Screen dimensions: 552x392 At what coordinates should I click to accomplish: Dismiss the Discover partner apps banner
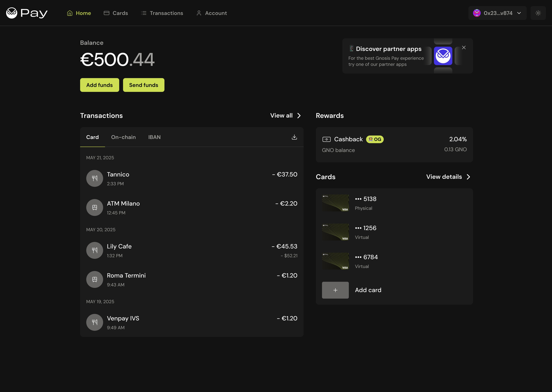click(x=463, y=47)
